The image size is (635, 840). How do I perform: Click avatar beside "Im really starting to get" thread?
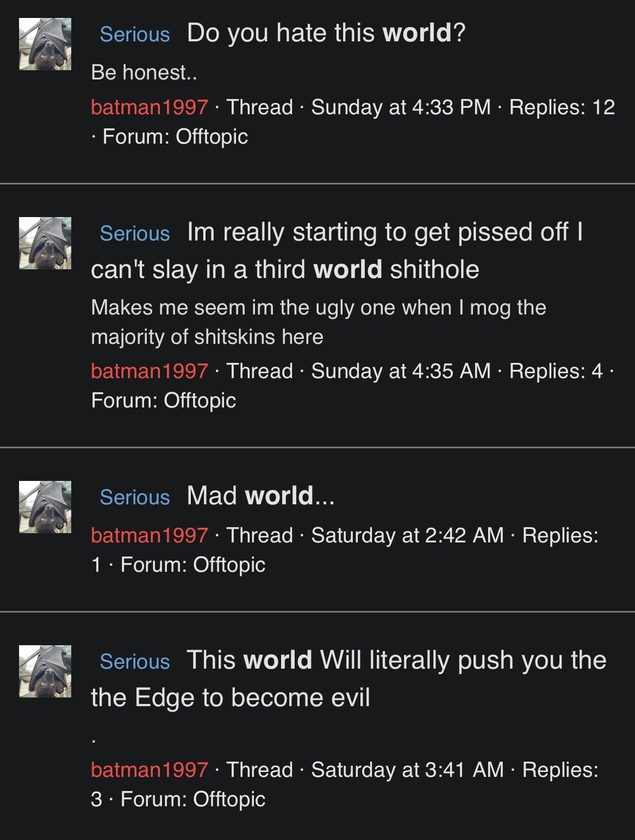click(45, 243)
